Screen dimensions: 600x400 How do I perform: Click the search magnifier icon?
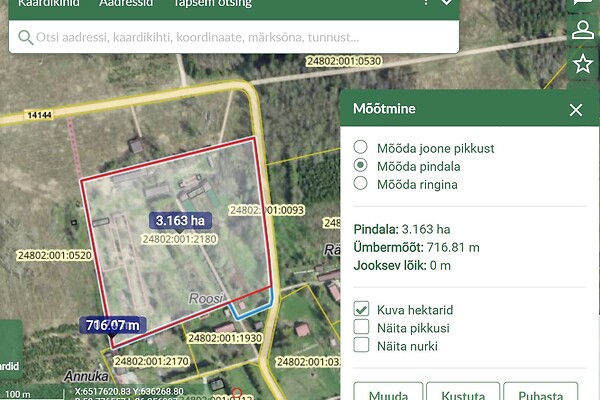pyautogui.click(x=25, y=38)
